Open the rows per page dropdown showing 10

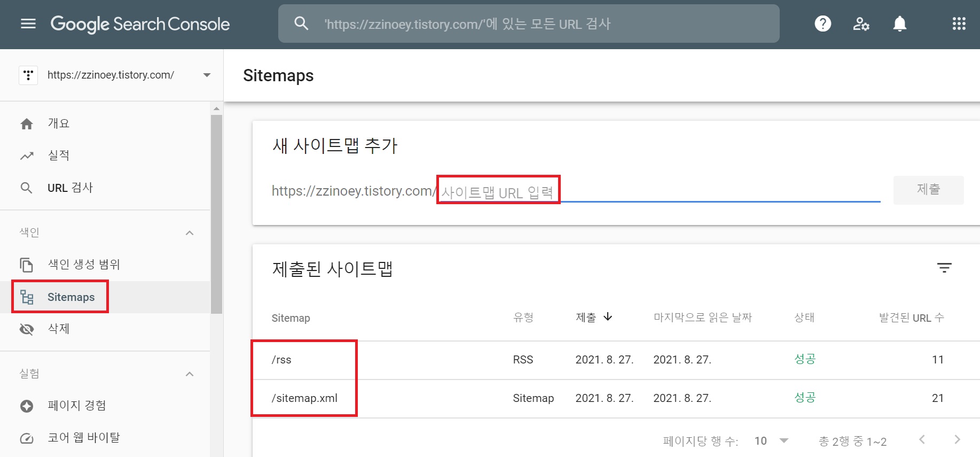771,441
